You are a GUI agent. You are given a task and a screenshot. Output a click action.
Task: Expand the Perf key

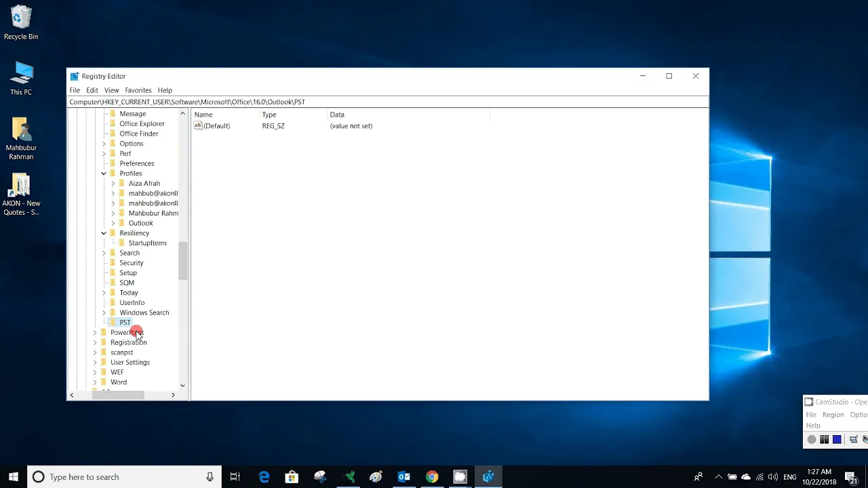pyautogui.click(x=104, y=153)
